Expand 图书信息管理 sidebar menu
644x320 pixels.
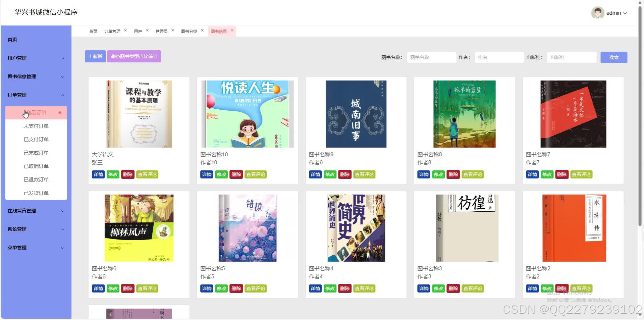coord(36,76)
